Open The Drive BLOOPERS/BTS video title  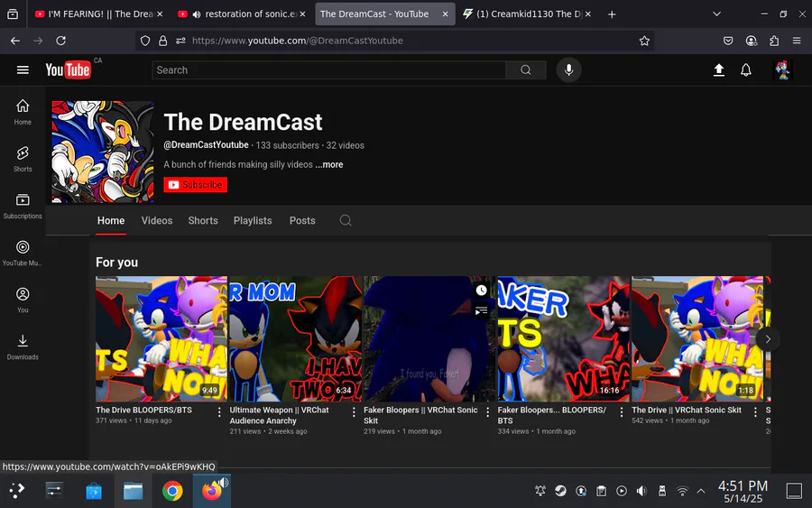(x=143, y=410)
